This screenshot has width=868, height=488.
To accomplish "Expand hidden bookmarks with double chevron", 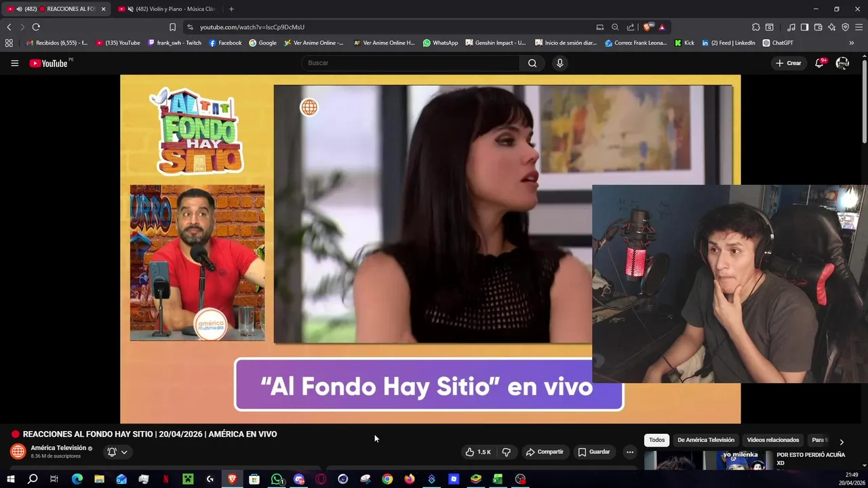I will coord(851,43).
